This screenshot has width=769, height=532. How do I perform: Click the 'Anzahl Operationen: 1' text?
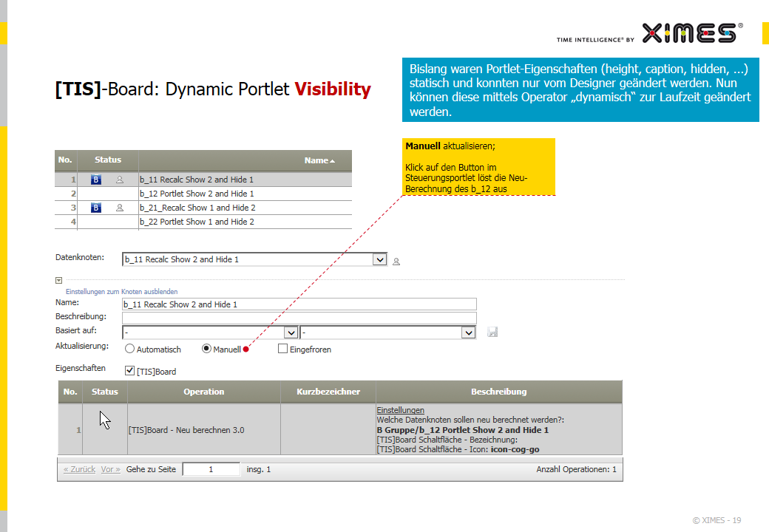pos(576,469)
